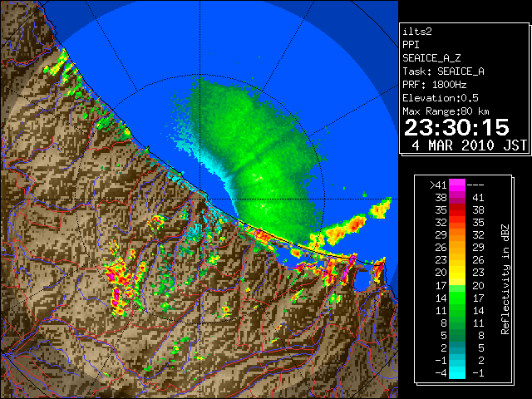Click the radar origin where dotted gridlines cross
The height and width of the screenshot is (399, 532).
(199, 199)
